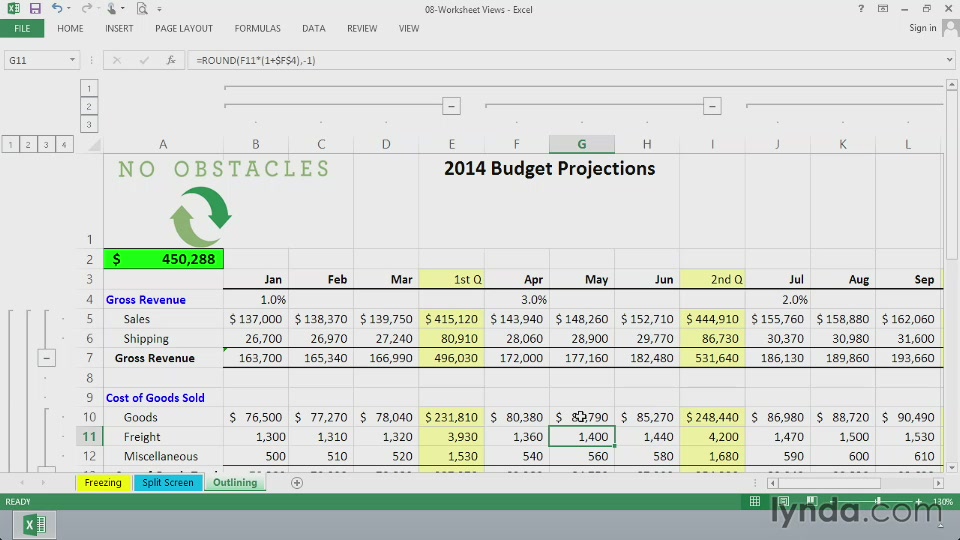This screenshot has height=540, width=960.
Task: Click inside the formula bar with ROUND formula
Action: click(563, 60)
